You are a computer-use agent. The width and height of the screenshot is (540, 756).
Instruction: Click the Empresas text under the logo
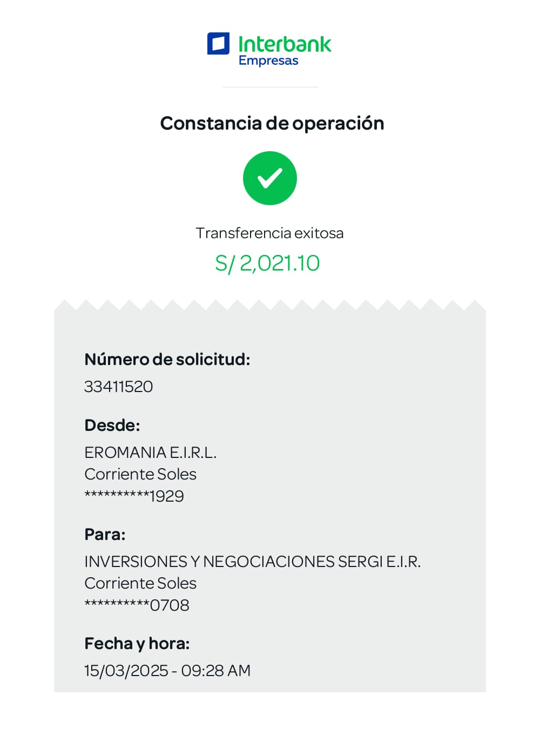coord(268,60)
